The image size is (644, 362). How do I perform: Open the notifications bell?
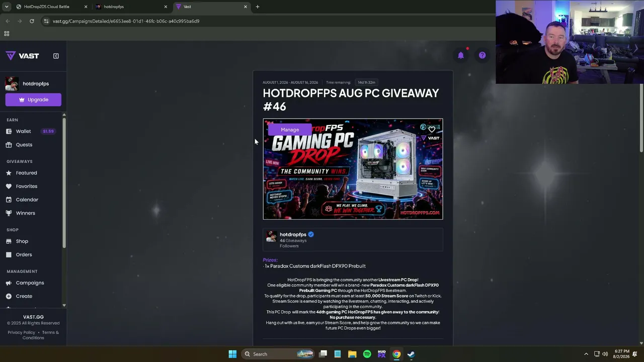click(x=461, y=55)
